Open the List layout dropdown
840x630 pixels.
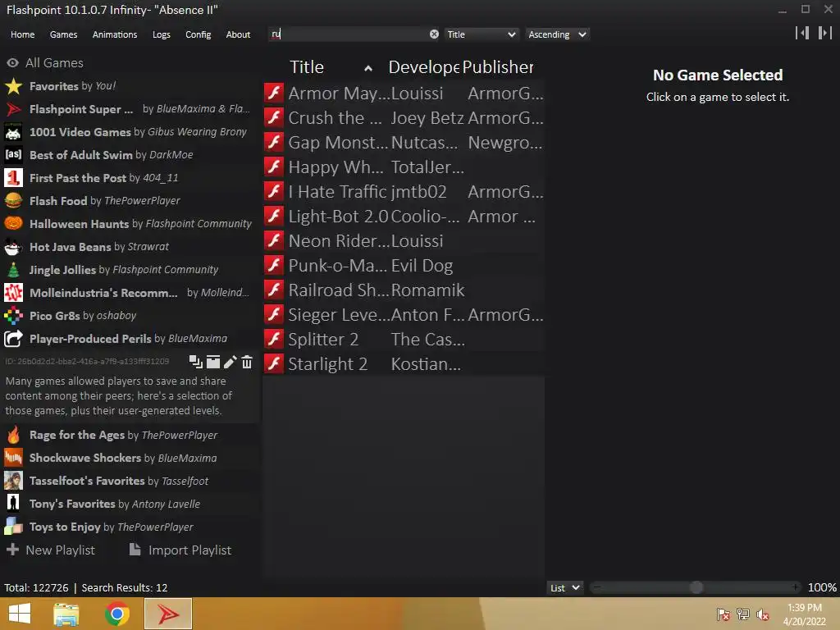pyautogui.click(x=564, y=587)
